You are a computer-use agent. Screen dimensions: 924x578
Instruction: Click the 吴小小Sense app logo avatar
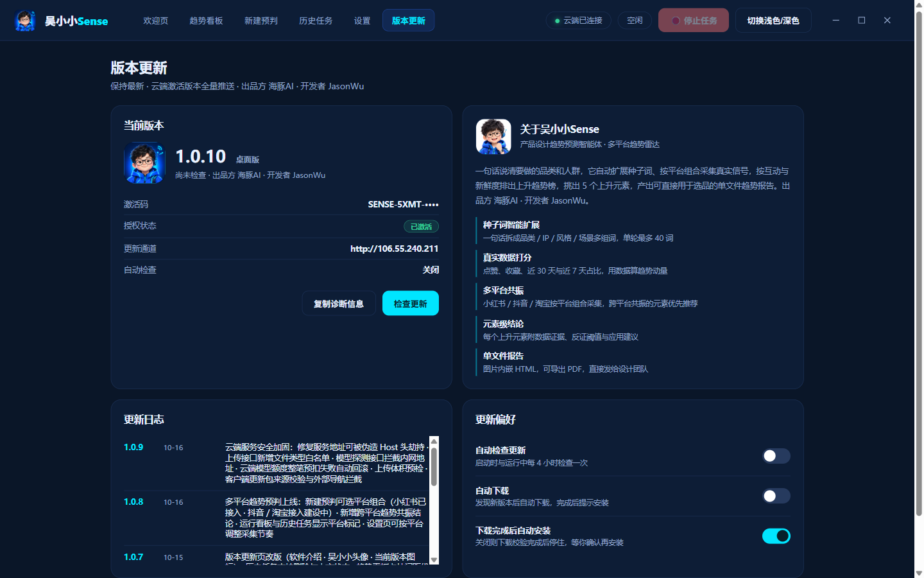click(25, 21)
